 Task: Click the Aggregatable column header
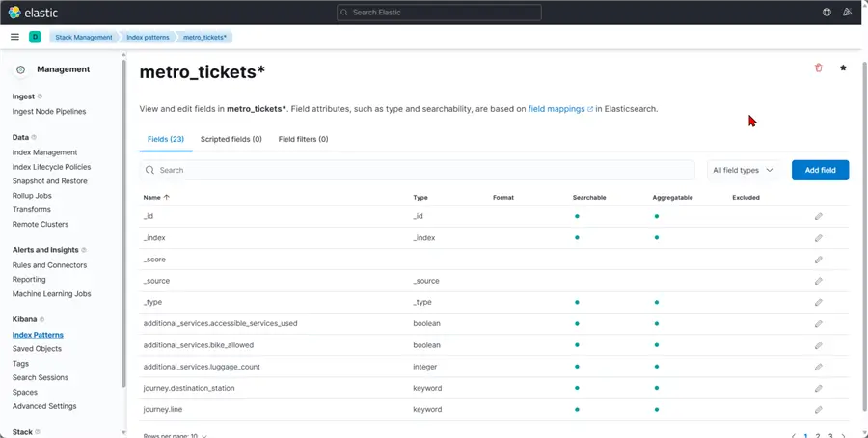tap(672, 197)
